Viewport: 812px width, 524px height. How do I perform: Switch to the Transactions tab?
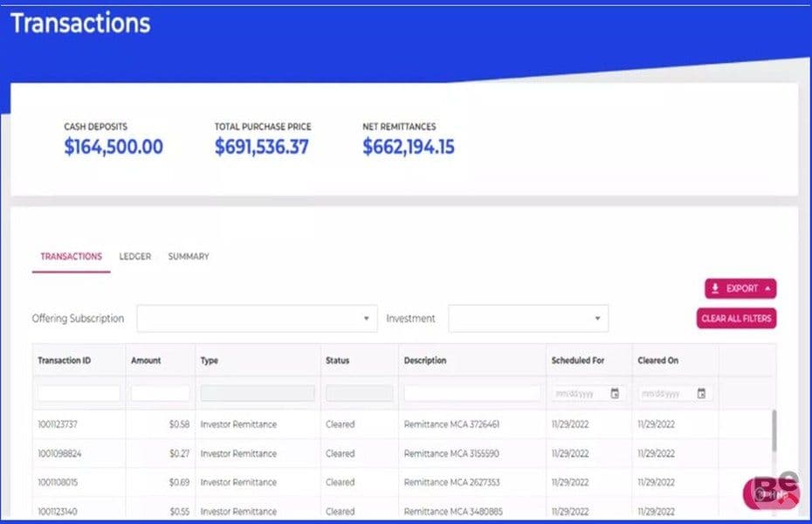[71, 256]
